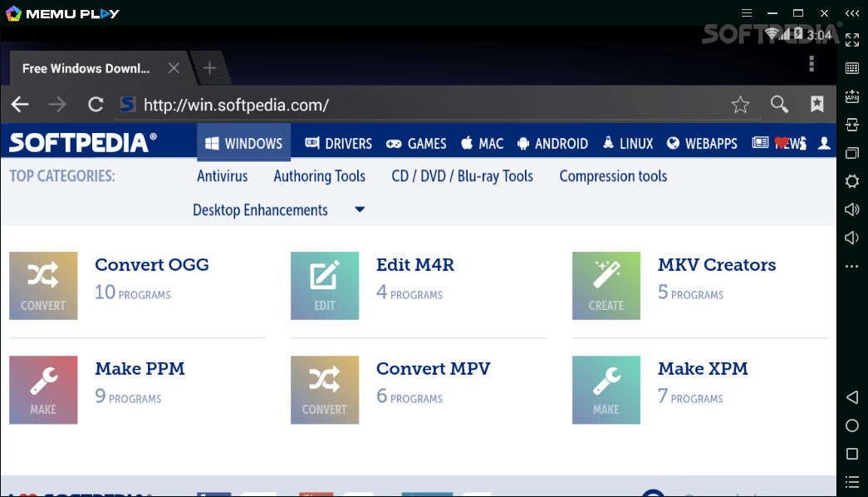
Task: Open the bookmarks list icon
Action: click(x=817, y=104)
